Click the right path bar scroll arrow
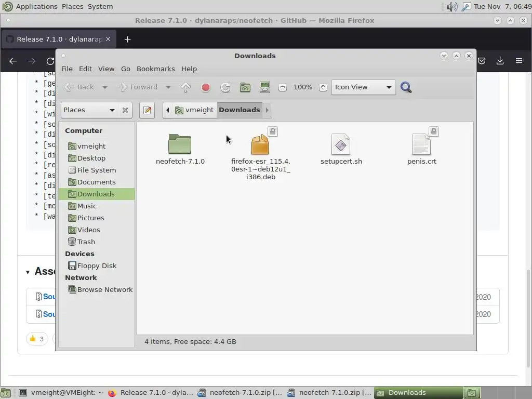 (267, 110)
